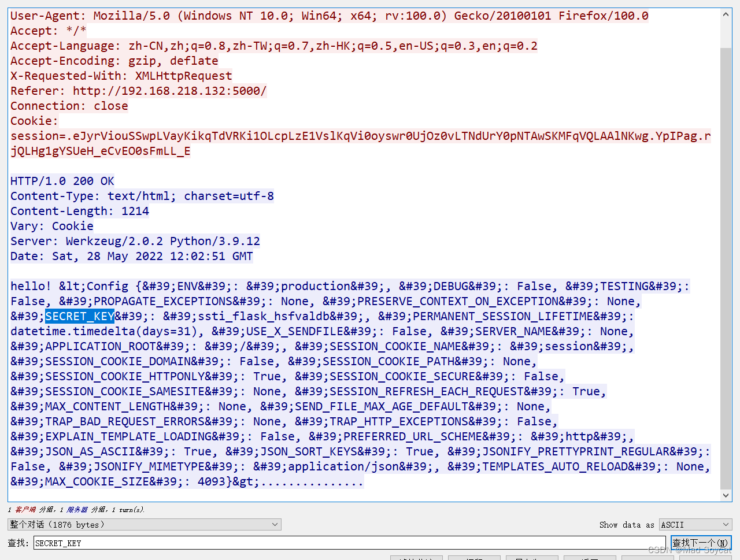Screen dimensions: 740x560
Task: Click the TEMPLATES_AUTO_RELOAD config text
Action: click(x=555, y=466)
